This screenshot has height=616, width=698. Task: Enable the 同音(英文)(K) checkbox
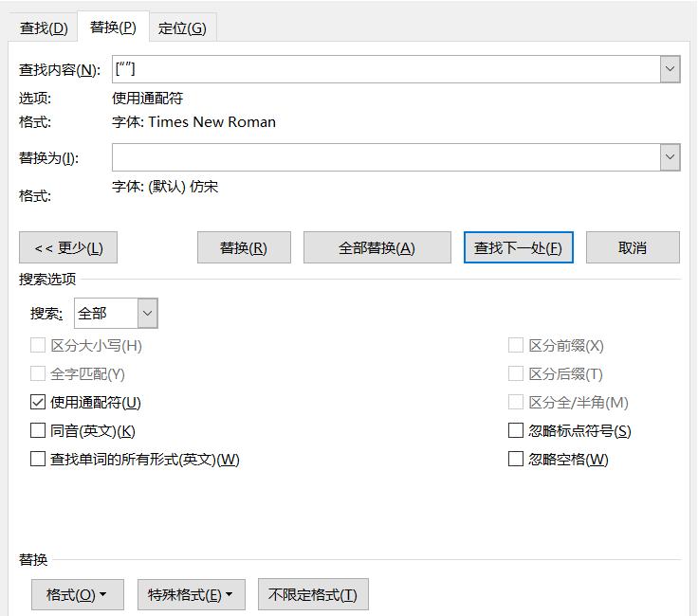[x=38, y=431]
